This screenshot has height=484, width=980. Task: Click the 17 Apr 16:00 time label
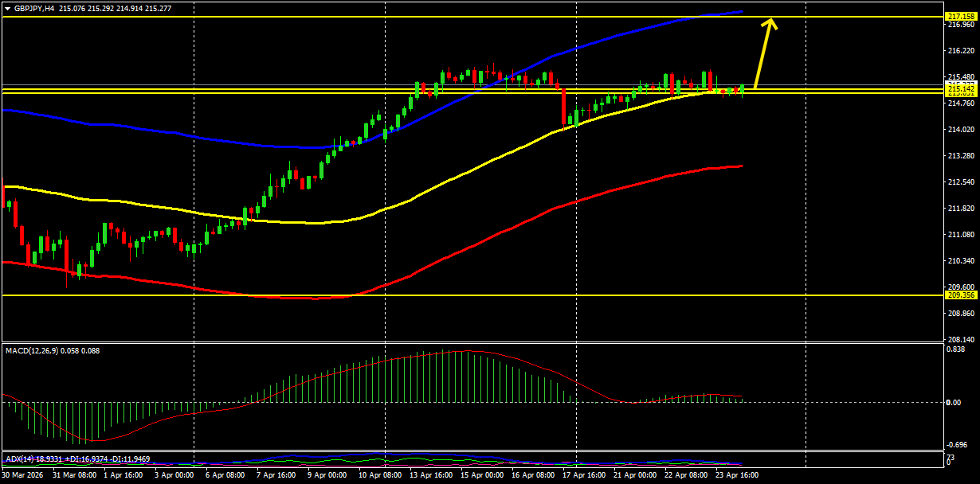(x=584, y=475)
